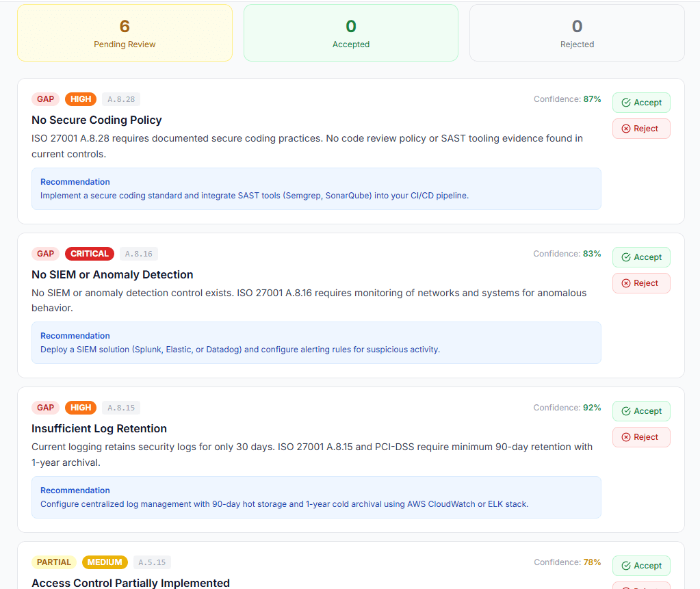Click the MEDIUM severity badge
This screenshot has width=700, height=589.
(105, 562)
